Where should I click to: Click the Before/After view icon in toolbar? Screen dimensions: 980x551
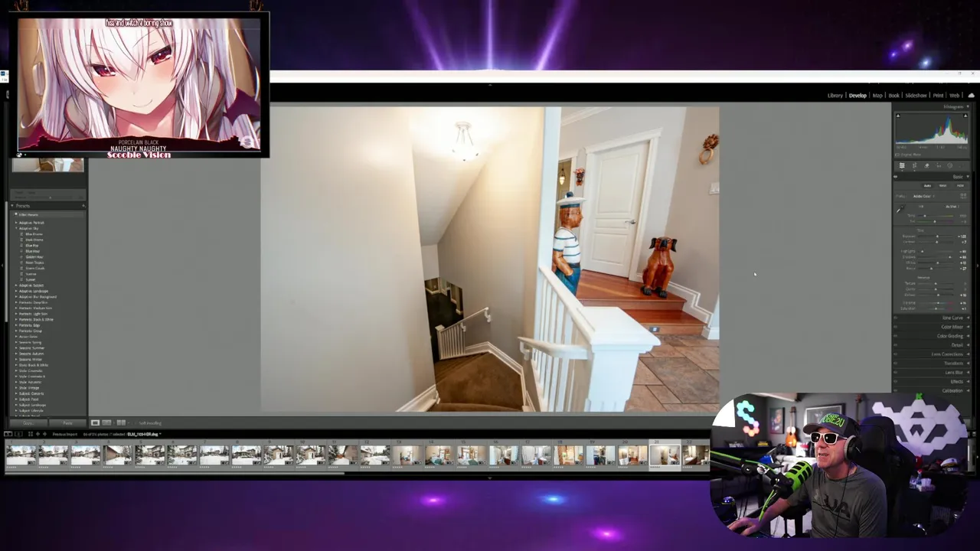point(121,422)
